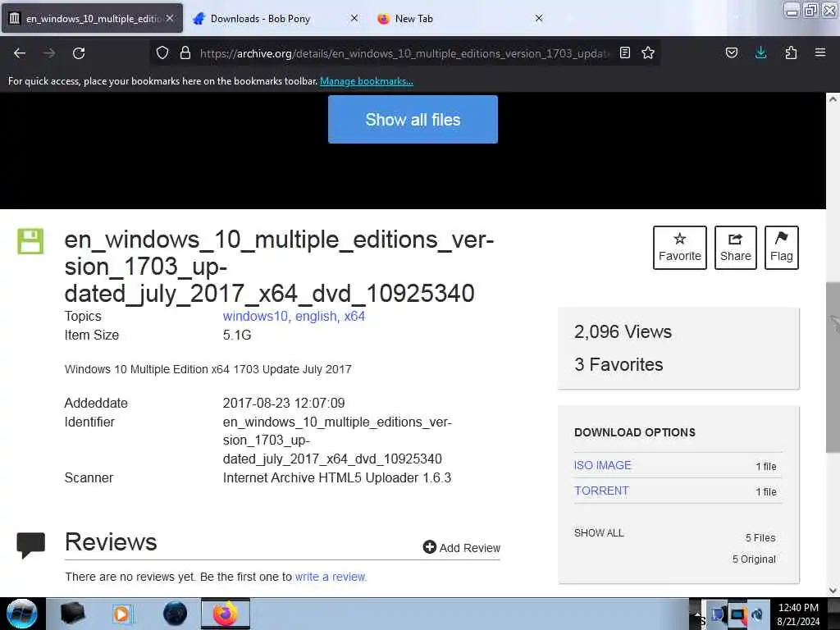Click the 3 Favorites text

(x=619, y=365)
